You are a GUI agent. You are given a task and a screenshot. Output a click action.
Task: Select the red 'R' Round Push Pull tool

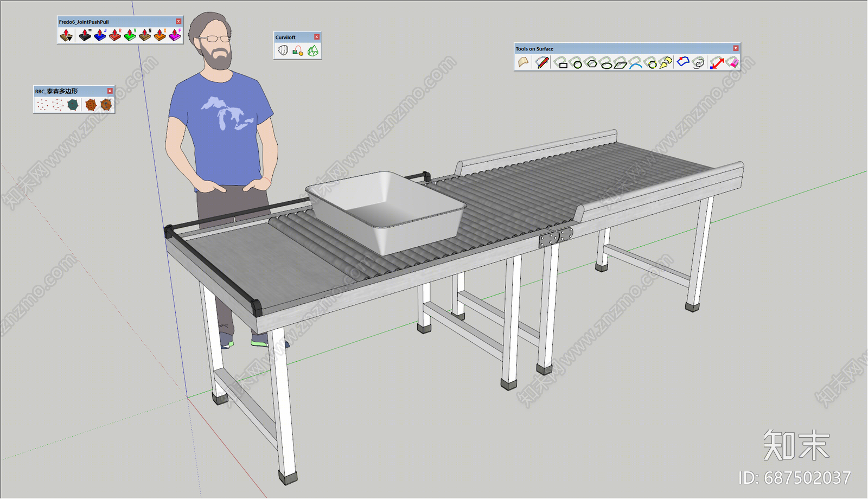click(x=115, y=35)
